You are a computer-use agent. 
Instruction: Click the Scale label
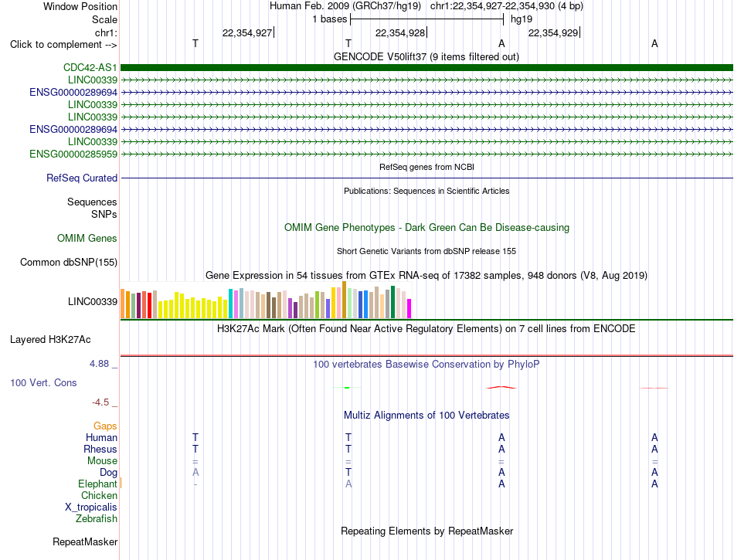(x=104, y=20)
